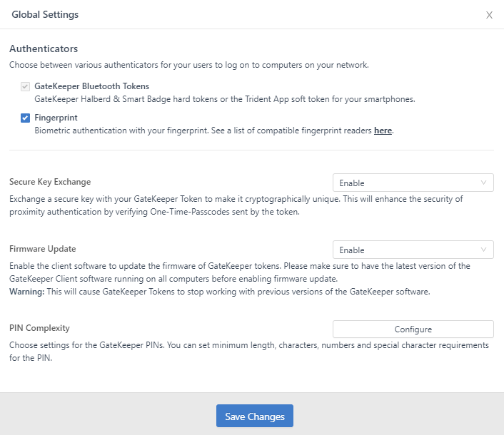Open the Secure Key Exchange dropdown
This screenshot has height=435, width=504.
[413, 183]
